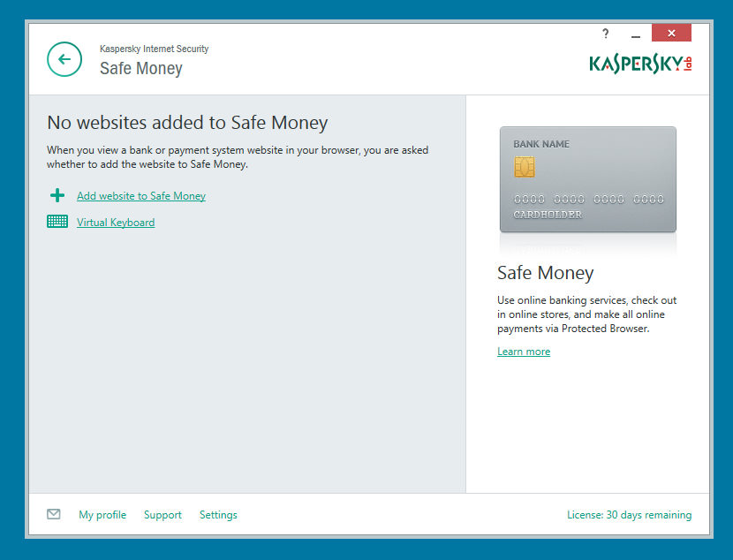Click the Kaspersky Lab logo
This screenshot has width=733, height=560.
click(640, 64)
